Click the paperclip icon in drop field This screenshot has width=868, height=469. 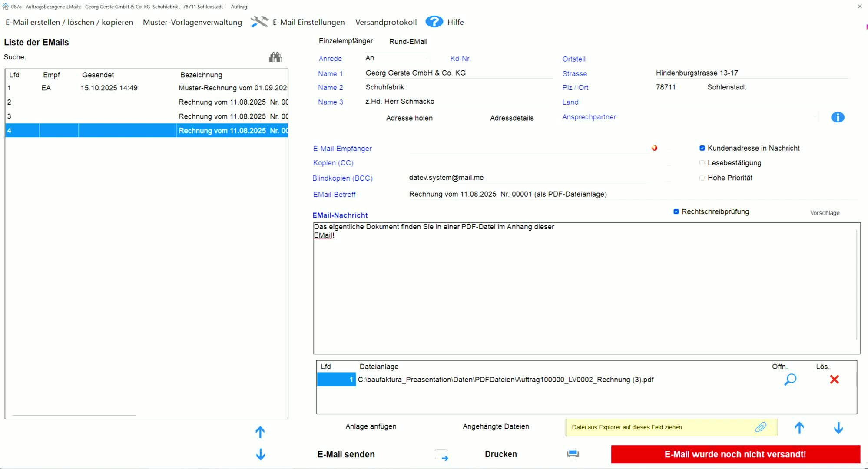coord(761,427)
